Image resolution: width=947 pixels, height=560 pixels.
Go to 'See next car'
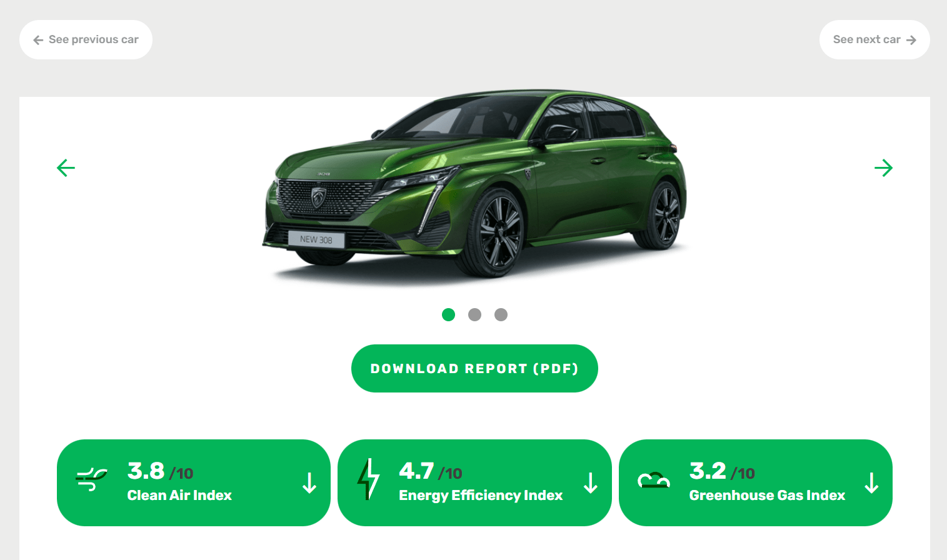click(x=874, y=40)
